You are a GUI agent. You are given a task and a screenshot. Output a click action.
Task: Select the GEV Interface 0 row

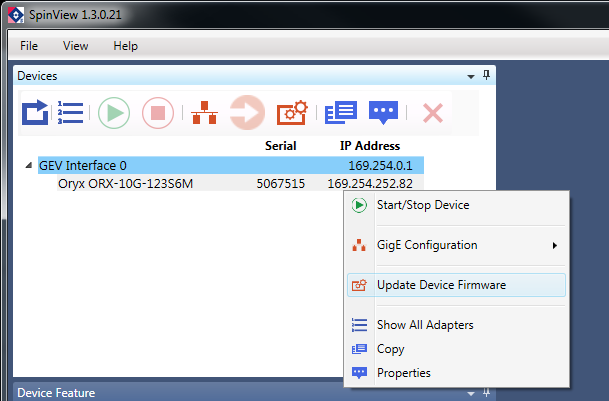231,166
